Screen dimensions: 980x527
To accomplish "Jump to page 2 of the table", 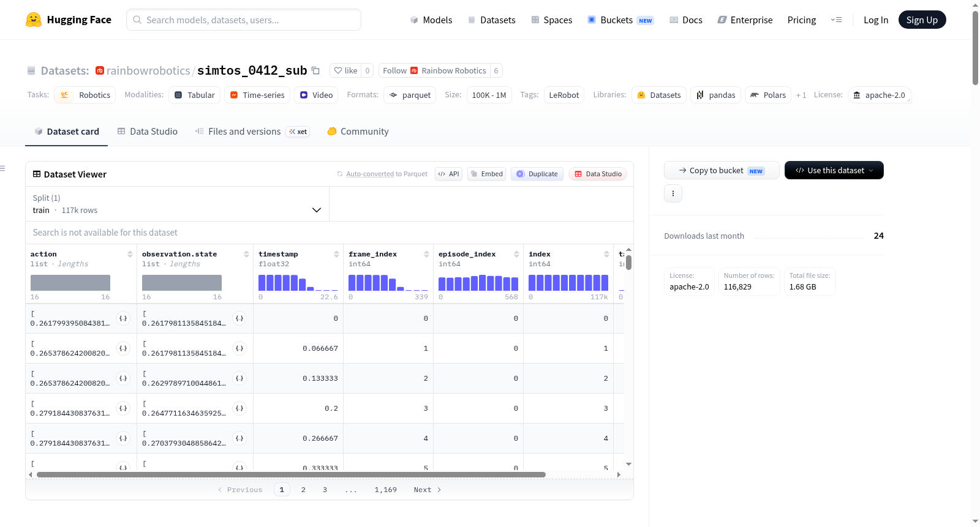I will point(303,490).
